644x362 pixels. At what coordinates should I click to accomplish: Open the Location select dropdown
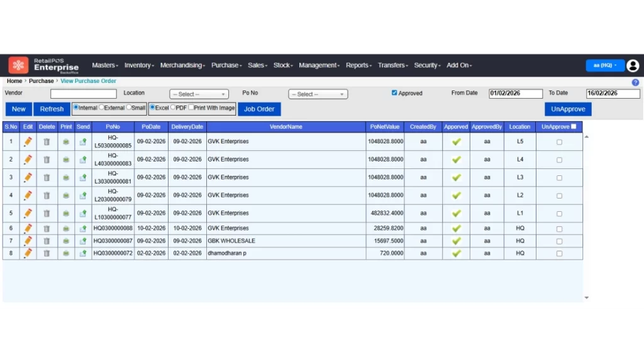tap(199, 94)
